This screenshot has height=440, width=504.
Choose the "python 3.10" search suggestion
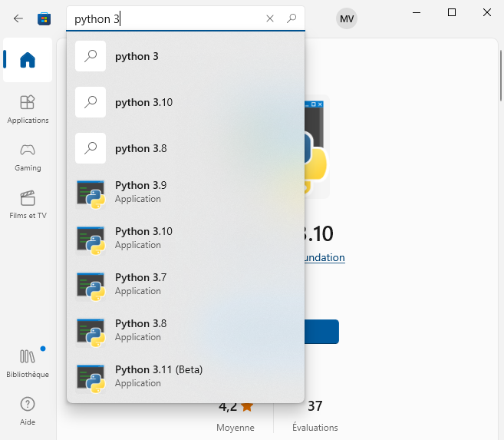186,102
